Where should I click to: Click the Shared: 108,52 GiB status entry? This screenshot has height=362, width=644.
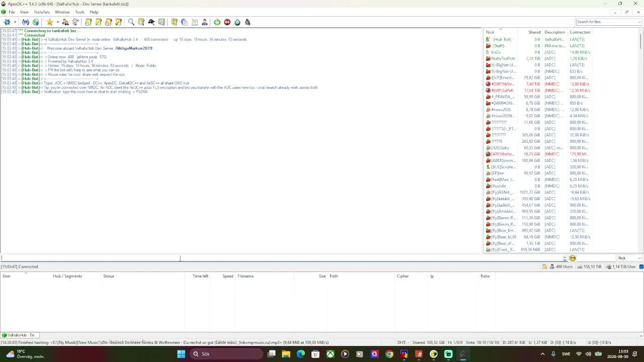point(428,343)
